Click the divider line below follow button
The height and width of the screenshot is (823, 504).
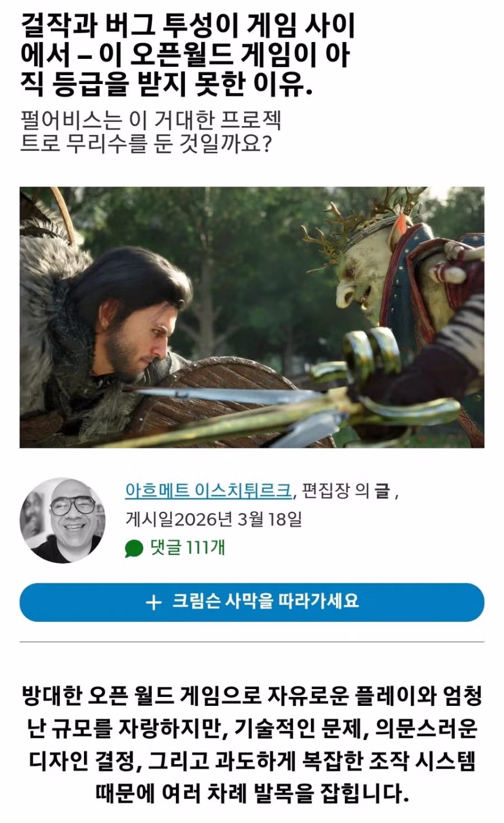click(252, 642)
